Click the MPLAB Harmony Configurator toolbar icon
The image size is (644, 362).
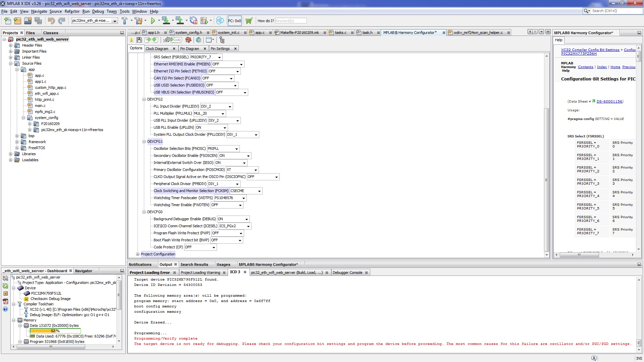[220, 21]
